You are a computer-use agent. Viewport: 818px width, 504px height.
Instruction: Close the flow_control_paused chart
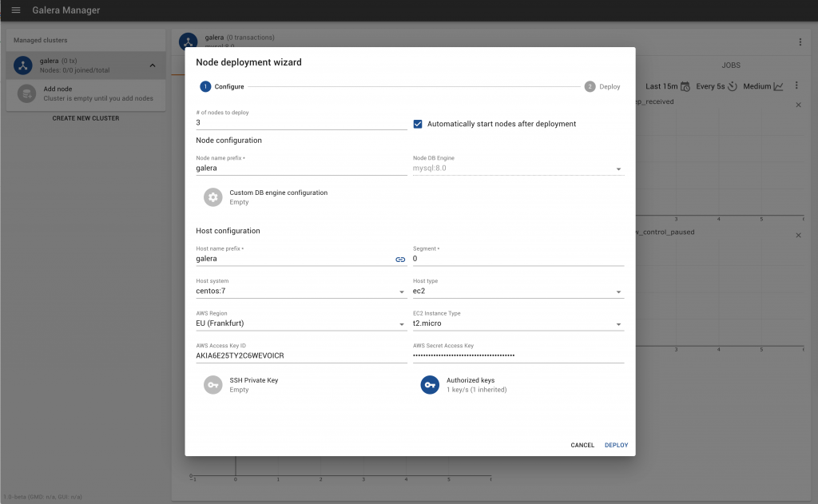click(x=798, y=236)
